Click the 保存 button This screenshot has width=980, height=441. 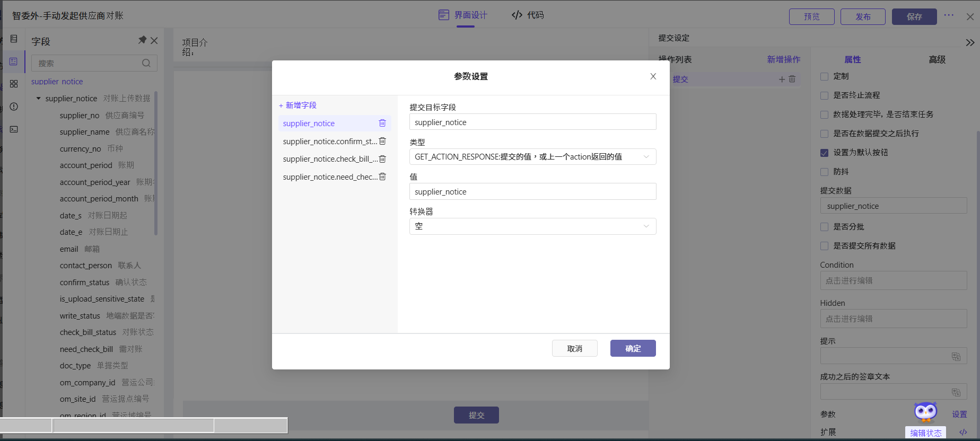(x=914, y=16)
